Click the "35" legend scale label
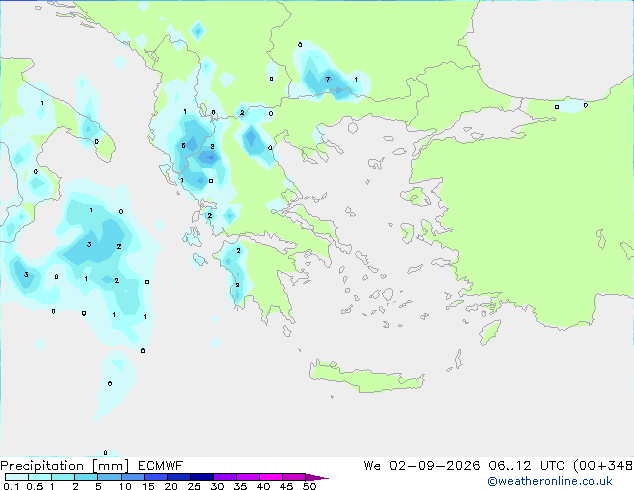Image resolution: width=634 pixels, height=490 pixels. tap(241, 486)
